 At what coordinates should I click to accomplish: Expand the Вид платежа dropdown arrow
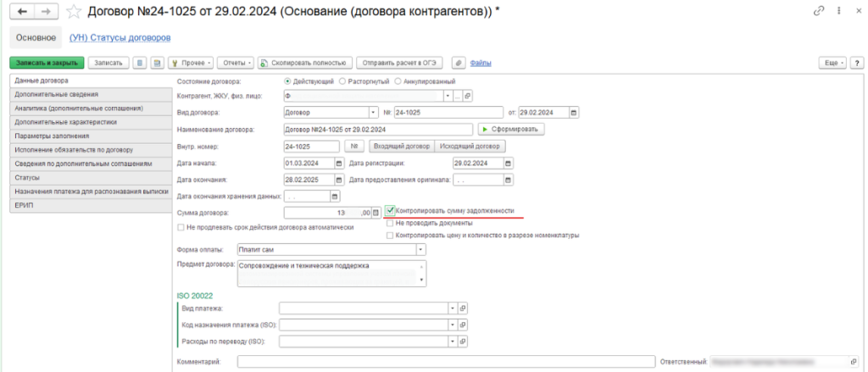pyautogui.click(x=454, y=308)
